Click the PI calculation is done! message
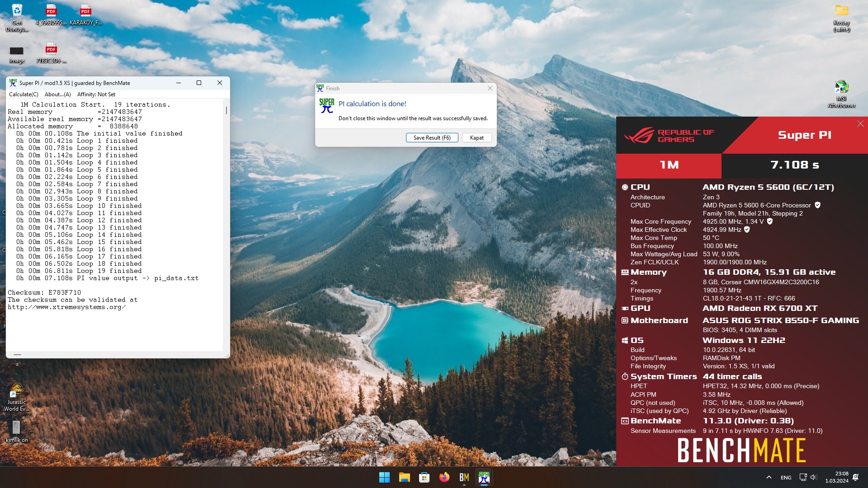The height and width of the screenshot is (488, 868). point(373,103)
